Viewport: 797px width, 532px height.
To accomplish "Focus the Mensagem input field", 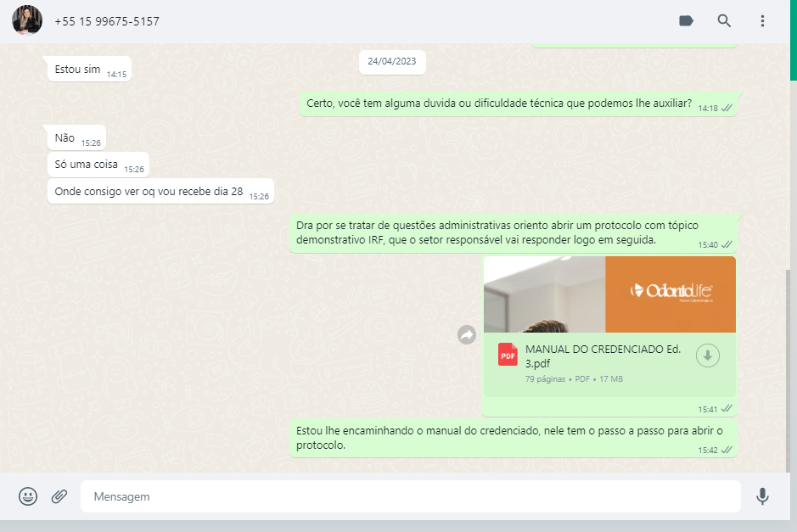I will (411, 496).
